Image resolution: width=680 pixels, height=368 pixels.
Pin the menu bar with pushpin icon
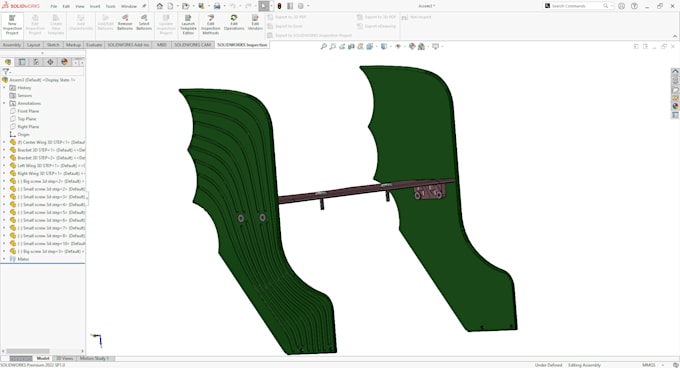[x=144, y=6]
